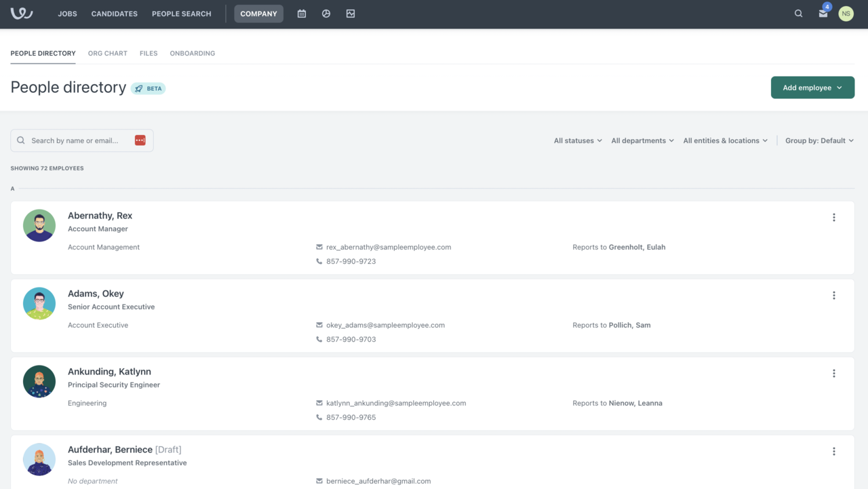Click email rex_abernathy@sampleemployee.com
This screenshot has height=489, width=868.
[389, 248]
